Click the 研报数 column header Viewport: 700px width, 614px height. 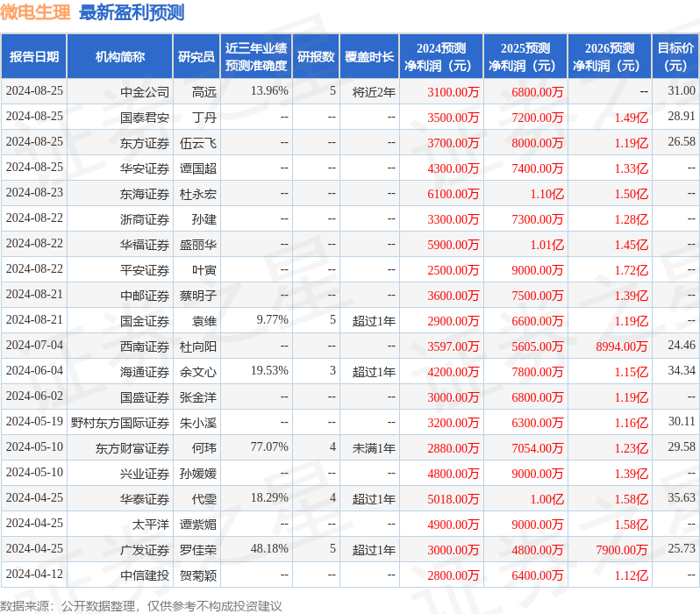pos(316,57)
